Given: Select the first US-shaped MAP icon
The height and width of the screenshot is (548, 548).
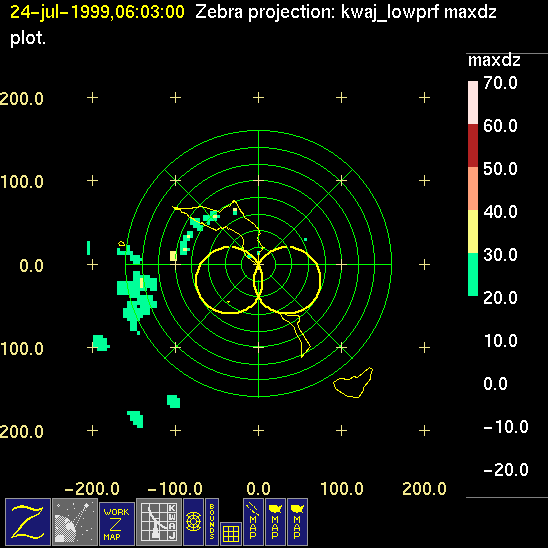Looking at the screenshot, I should click(275, 522).
